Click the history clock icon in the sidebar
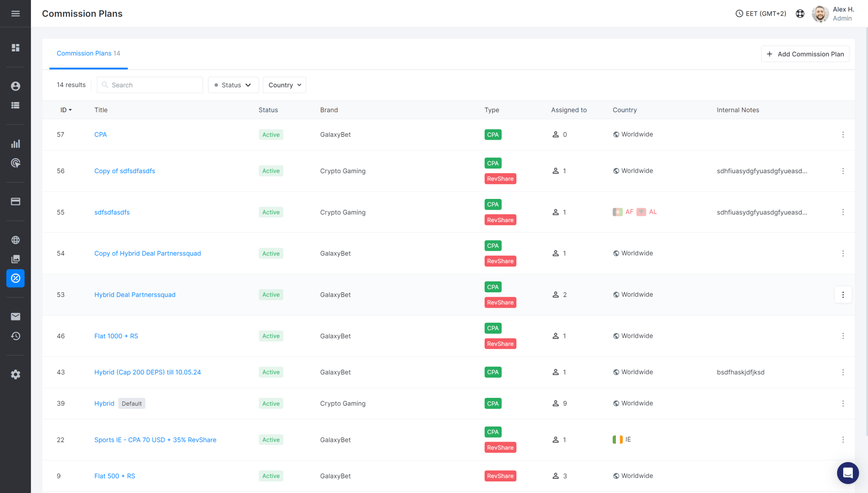This screenshot has height=493, width=868. tap(15, 336)
